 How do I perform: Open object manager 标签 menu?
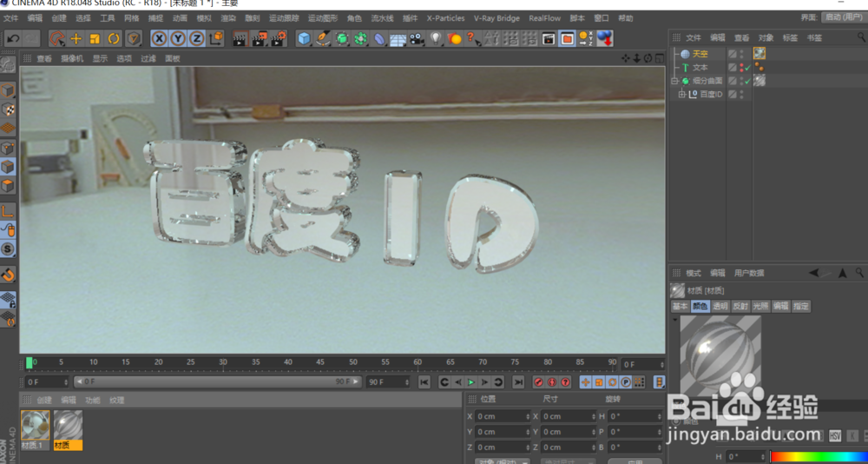790,37
